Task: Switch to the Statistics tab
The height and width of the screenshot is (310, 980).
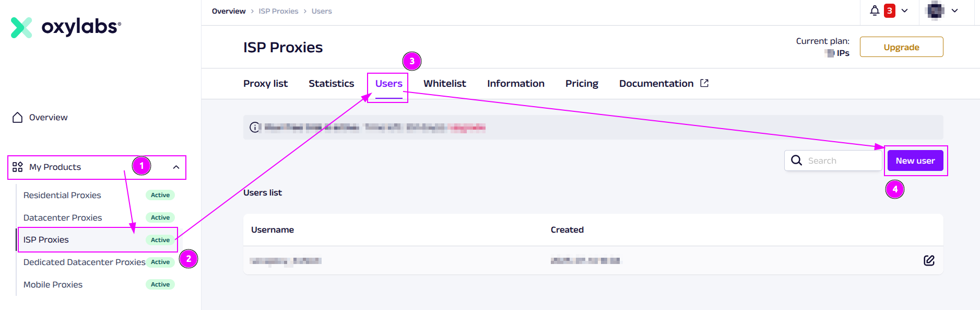Action: [331, 84]
